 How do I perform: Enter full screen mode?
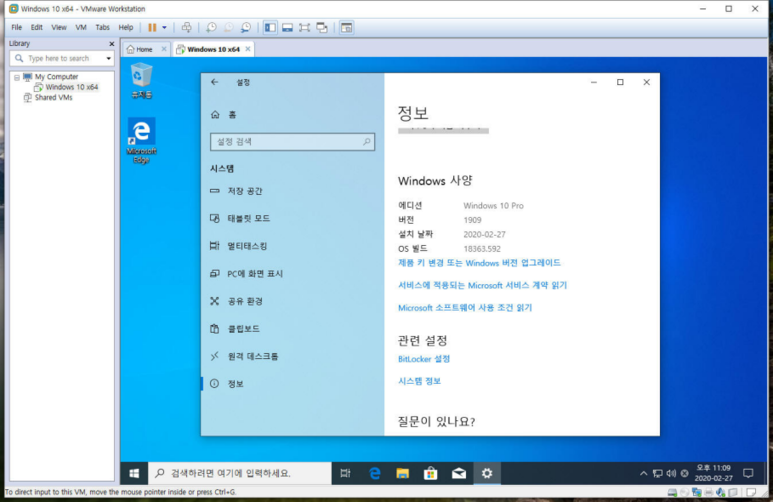point(305,28)
